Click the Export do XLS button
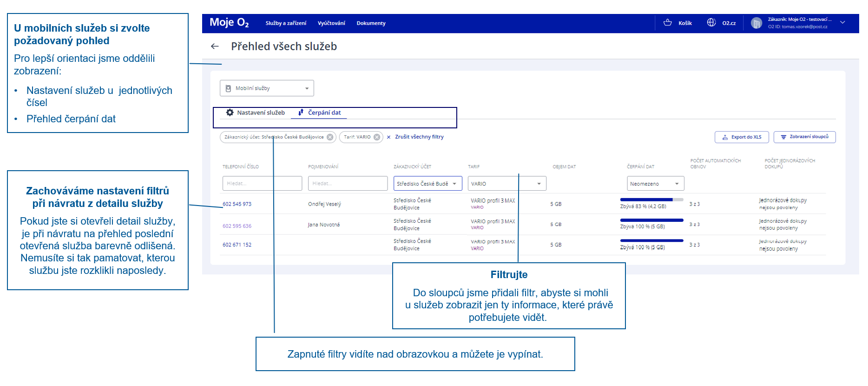The image size is (868, 386). 742,137
